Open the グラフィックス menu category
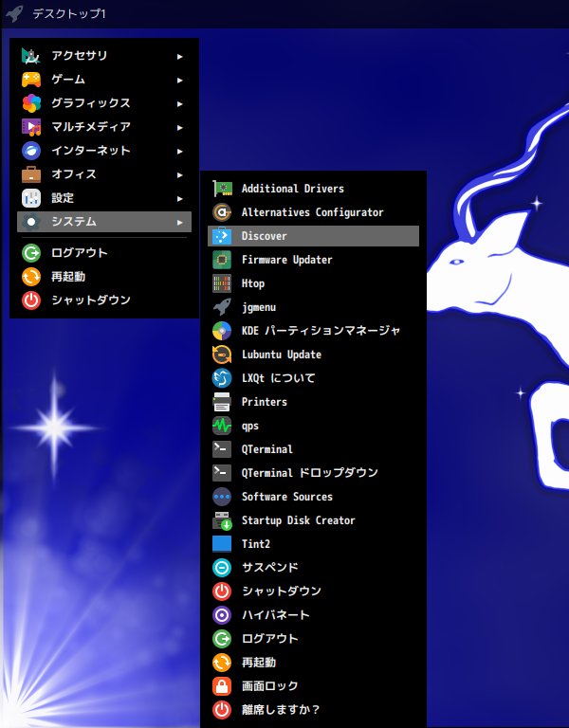 click(104, 103)
